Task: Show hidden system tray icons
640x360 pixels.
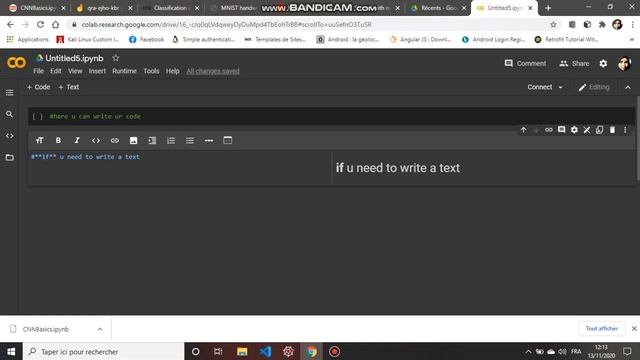Action: point(528,351)
